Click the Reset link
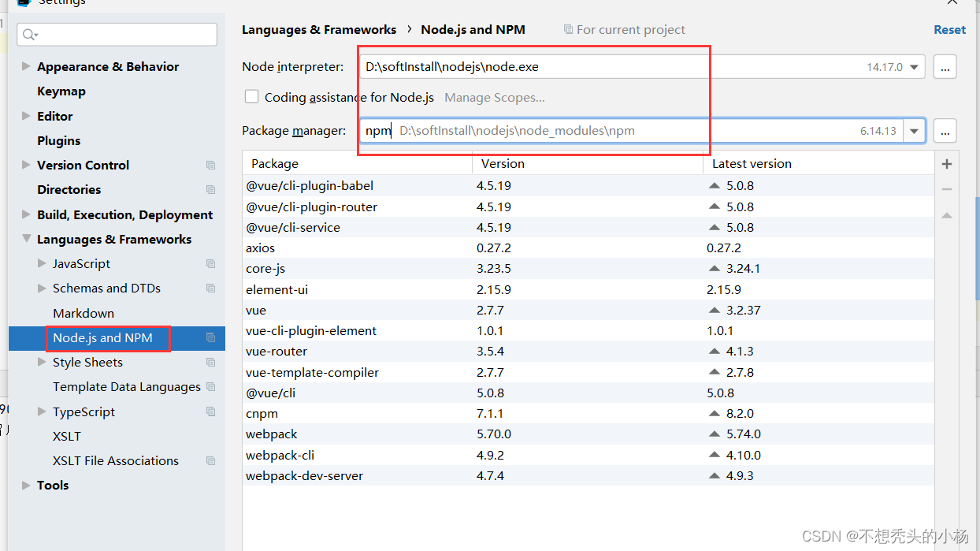Screen dimensions: 980x551 [949, 30]
